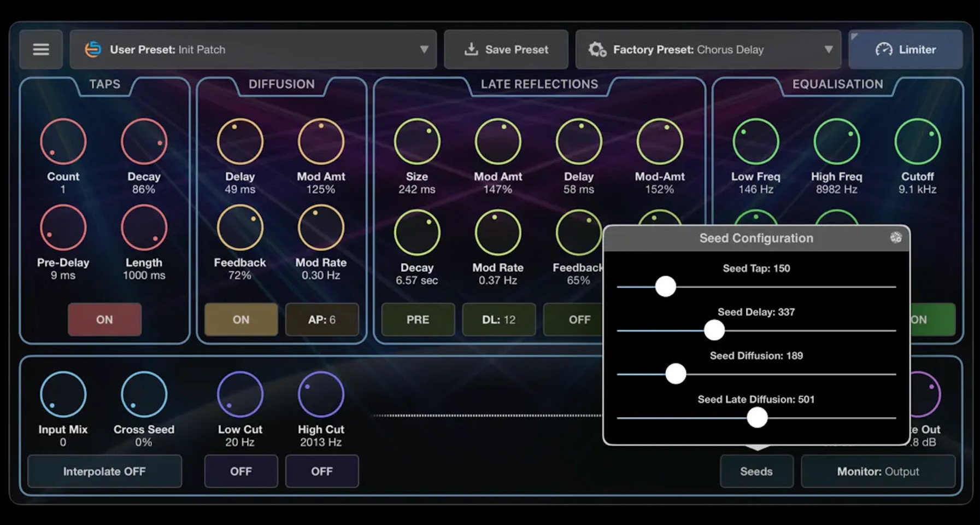
Task: Toggle the Interpolate OFF button
Action: click(104, 471)
